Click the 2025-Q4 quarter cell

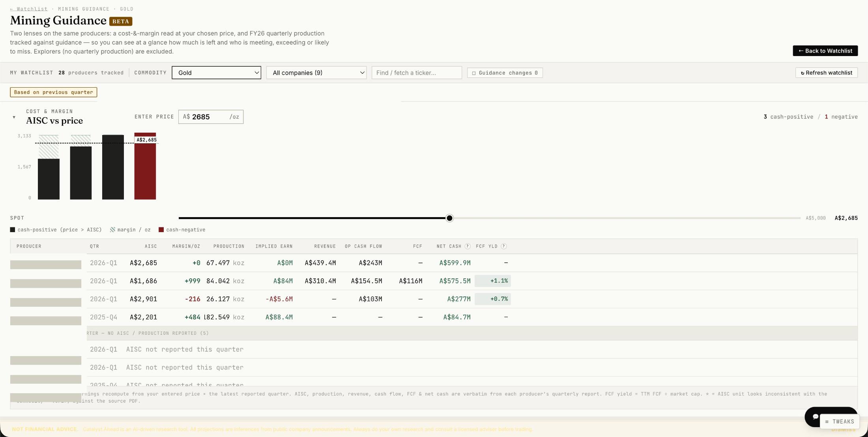104,317
